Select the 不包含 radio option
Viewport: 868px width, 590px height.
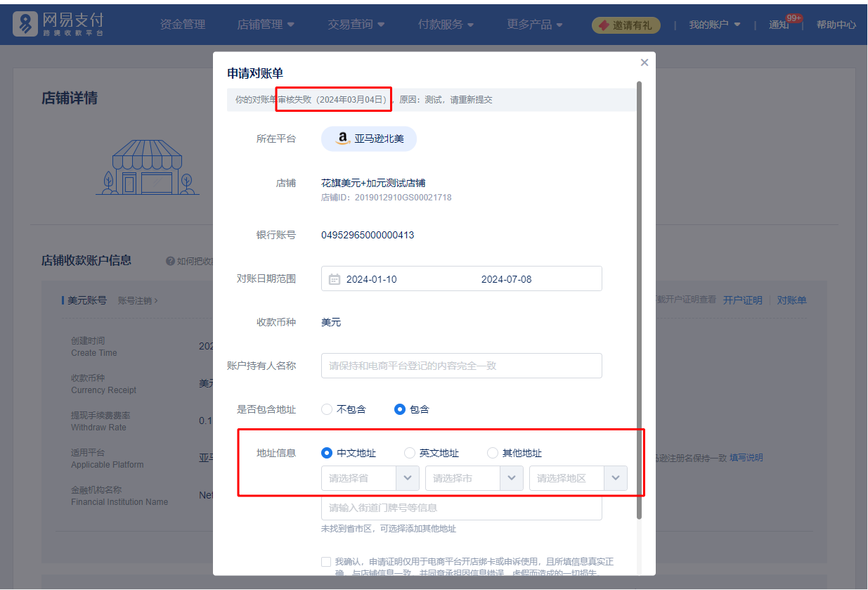coord(327,409)
